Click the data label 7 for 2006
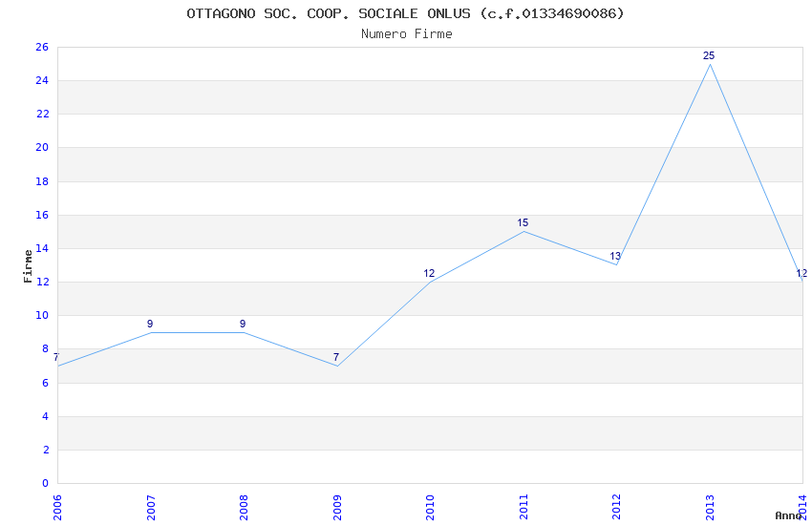This screenshot has height=525, width=812. (x=56, y=357)
